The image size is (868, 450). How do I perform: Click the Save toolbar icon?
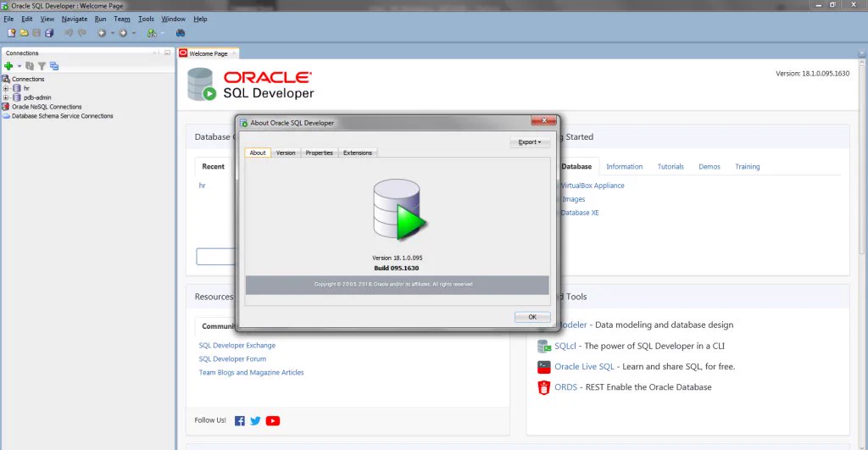click(36, 33)
